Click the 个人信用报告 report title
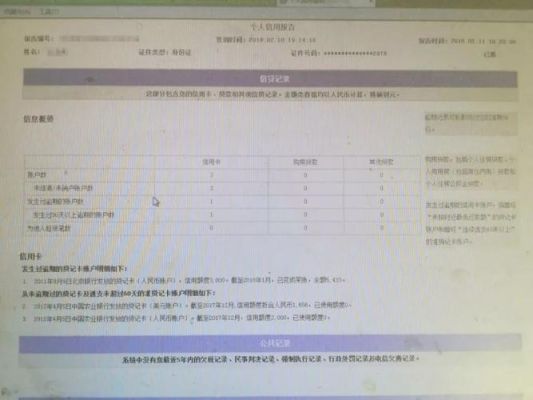 click(273, 27)
